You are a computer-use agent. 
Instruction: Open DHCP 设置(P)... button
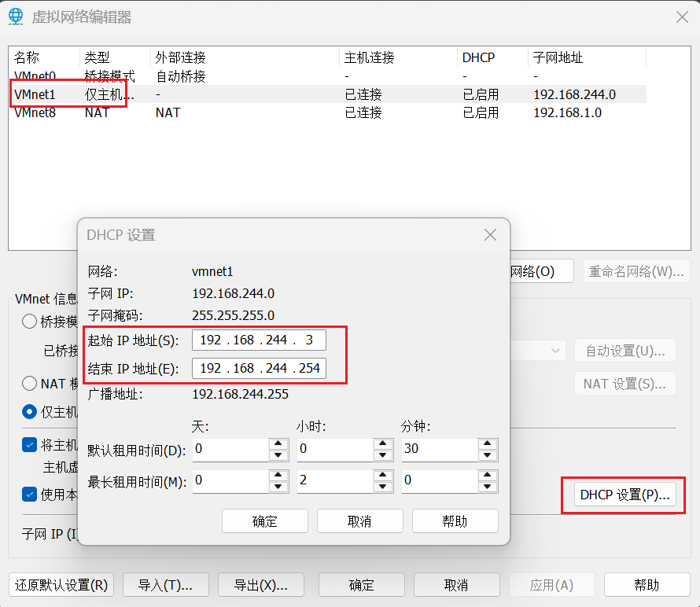point(624,495)
